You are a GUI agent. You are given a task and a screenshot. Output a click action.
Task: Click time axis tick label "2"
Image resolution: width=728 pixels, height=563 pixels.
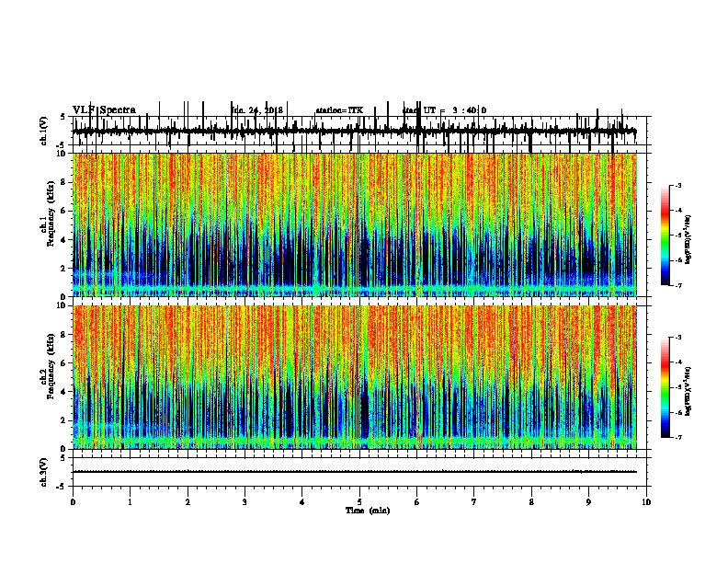tap(188, 502)
